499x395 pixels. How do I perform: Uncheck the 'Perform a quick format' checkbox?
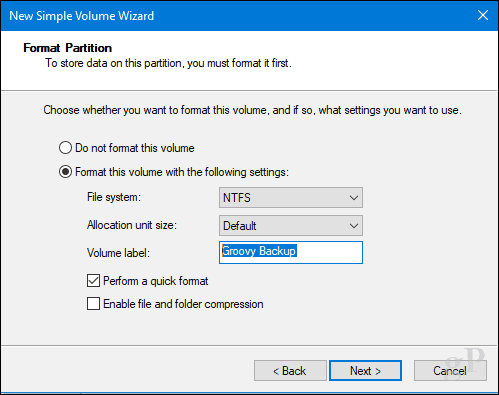(93, 281)
